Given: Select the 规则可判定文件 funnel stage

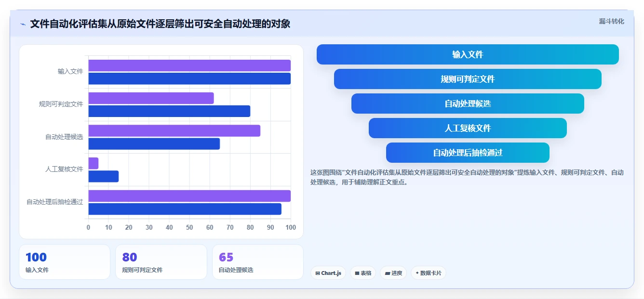Looking at the screenshot, I should [468, 79].
